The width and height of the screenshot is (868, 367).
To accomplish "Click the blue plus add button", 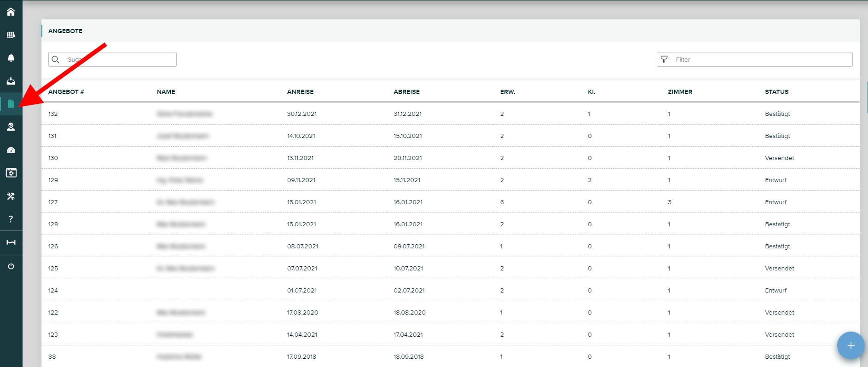I will tap(850, 345).
